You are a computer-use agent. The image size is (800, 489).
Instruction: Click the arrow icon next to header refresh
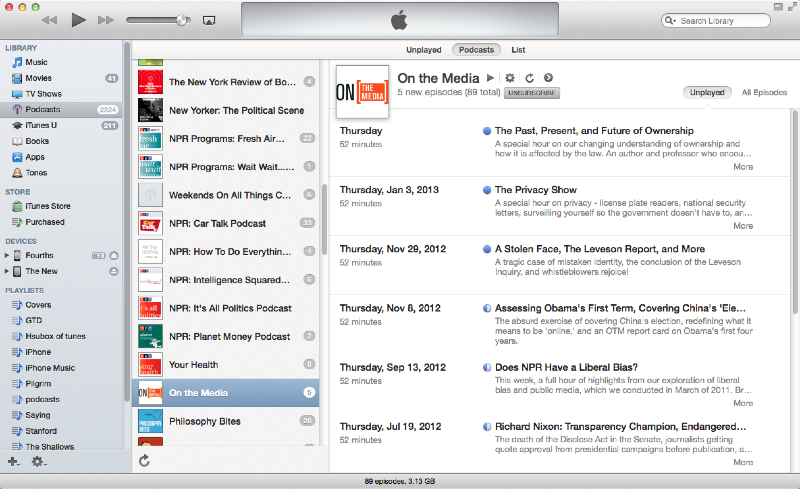pyautogui.click(x=548, y=78)
